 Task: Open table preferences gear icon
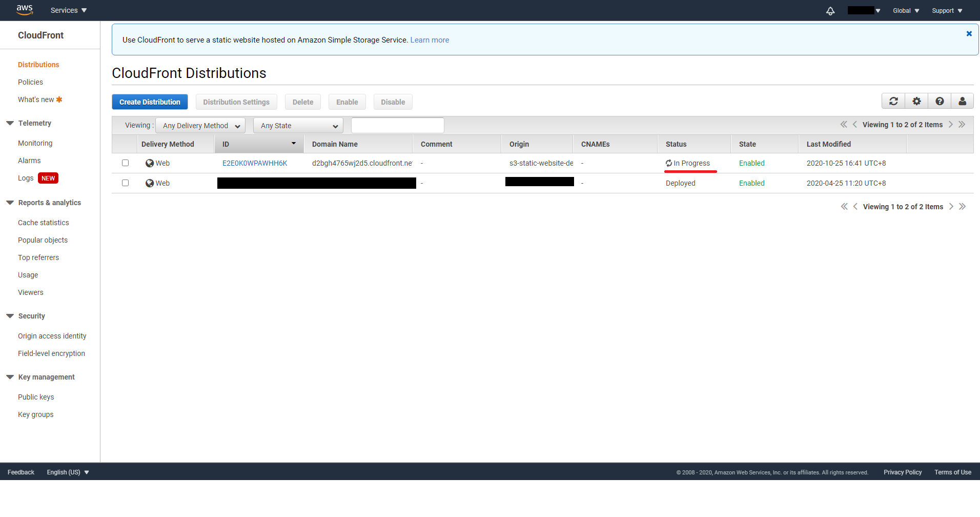tap(916, 101)
